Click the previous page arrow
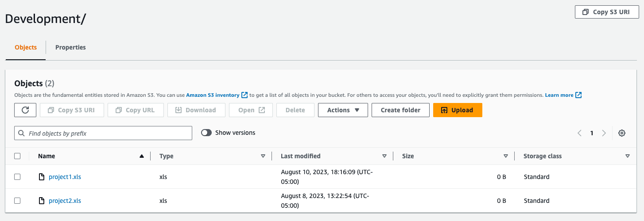The image size is (644, 221). click(x=579, y=133)
